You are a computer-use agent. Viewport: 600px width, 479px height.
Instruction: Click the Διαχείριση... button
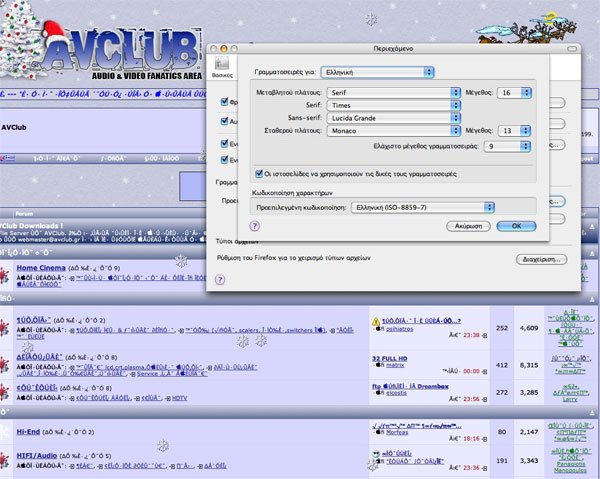(x=541, y=259)
